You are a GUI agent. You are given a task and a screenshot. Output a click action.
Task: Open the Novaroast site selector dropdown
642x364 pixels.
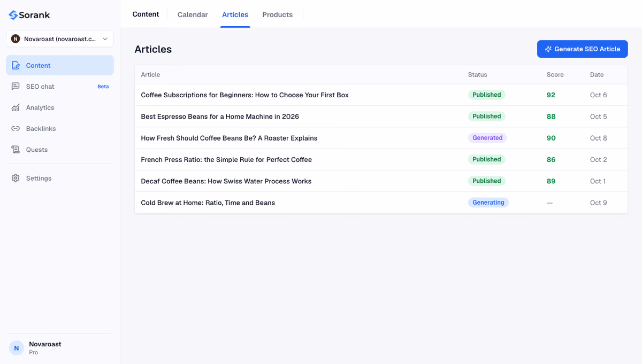60,39
